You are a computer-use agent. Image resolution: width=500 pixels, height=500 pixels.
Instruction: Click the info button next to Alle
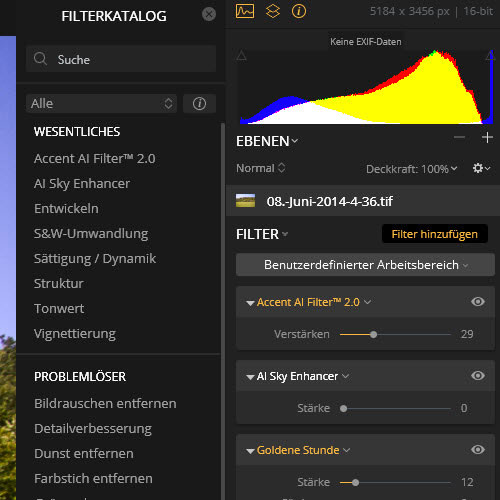(x=199, y=103)
